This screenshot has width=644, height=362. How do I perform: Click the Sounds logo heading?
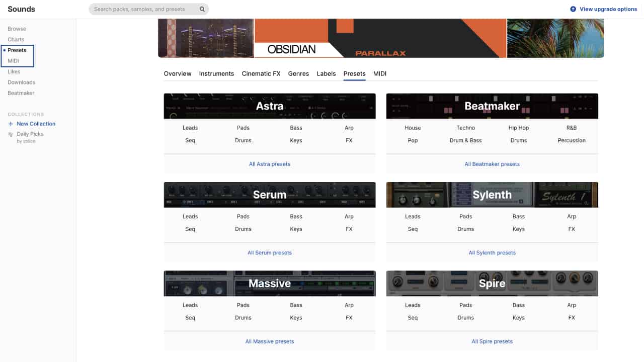[21, 9]
